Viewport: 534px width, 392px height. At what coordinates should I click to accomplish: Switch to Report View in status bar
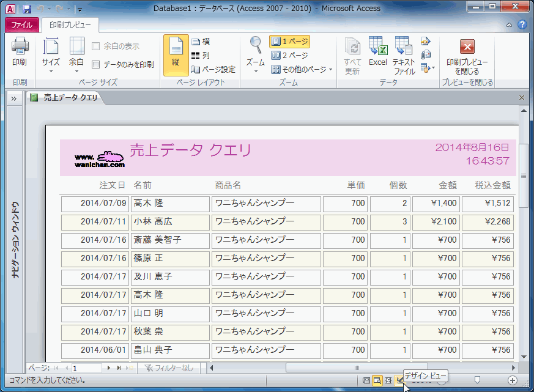(x=366, y=380)
